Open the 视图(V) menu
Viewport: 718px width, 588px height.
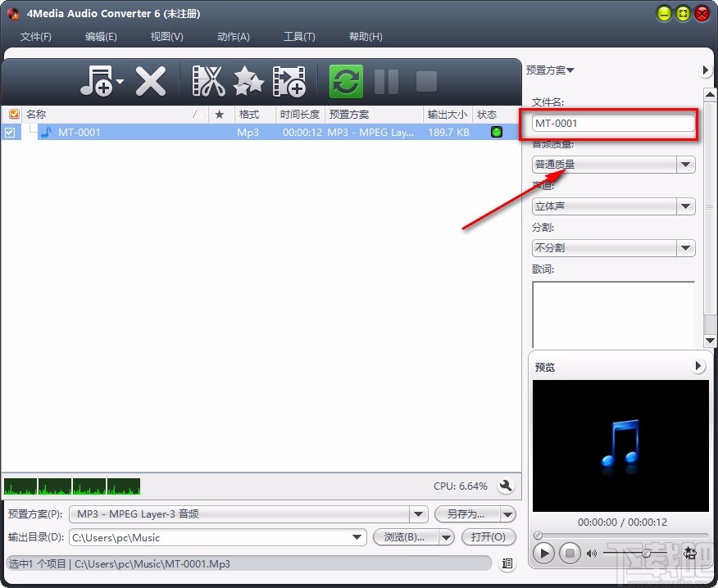[x=166, y=37]
